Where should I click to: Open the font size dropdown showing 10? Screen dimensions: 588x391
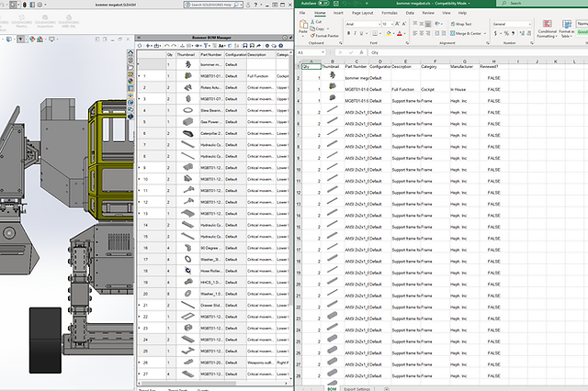392,24
